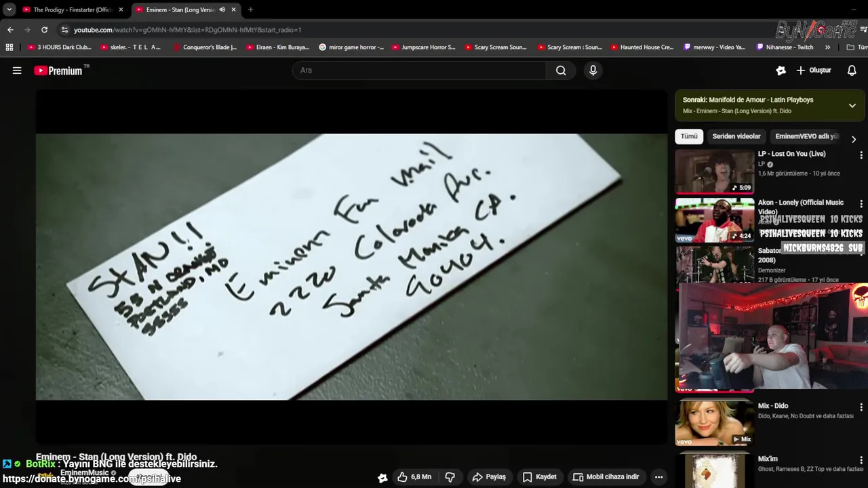
Task: Reload the page
Action: pyautogui.click(x=44, y=30)
